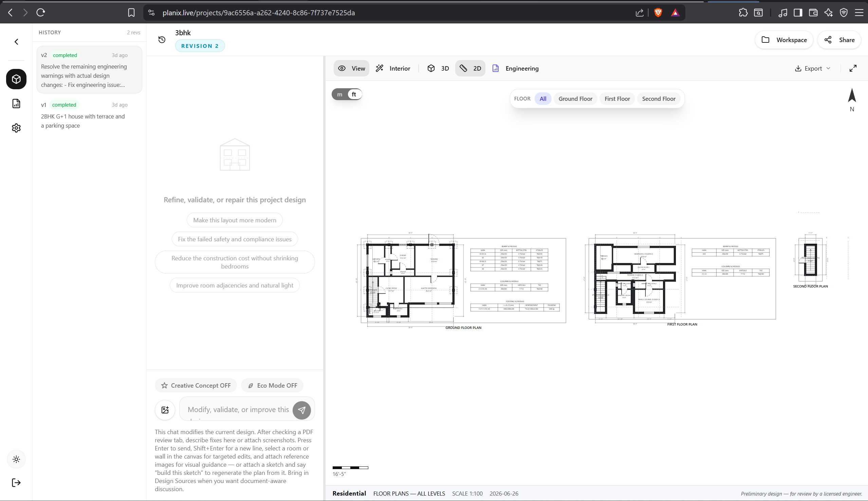
Task: Click the logout icon
Action: point(16,483)
